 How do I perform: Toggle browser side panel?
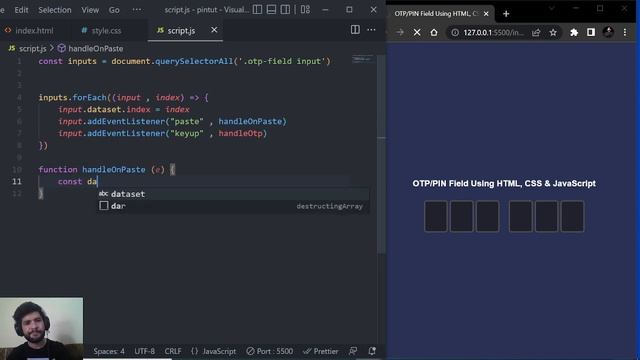591,32
